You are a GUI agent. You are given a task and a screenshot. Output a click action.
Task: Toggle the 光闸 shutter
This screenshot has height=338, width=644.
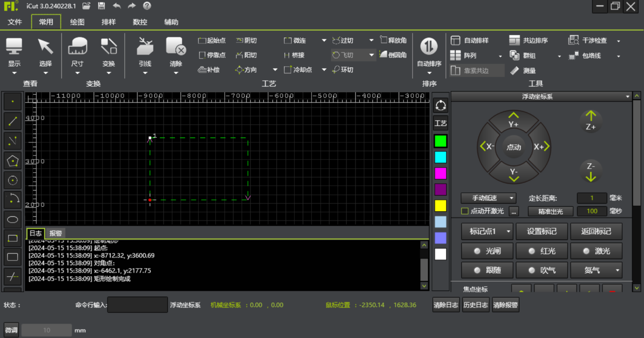pyautogui.click(x=487, y=251)
